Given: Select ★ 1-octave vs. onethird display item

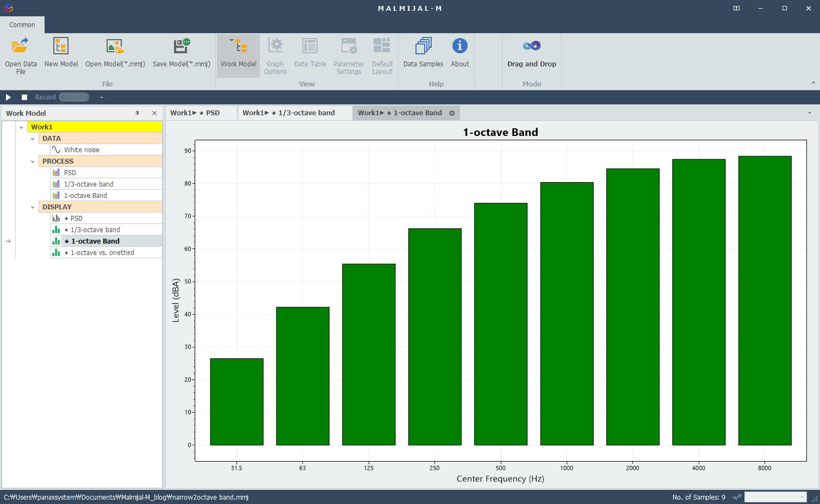Looking at the screenshot, I should pos(106,252).
